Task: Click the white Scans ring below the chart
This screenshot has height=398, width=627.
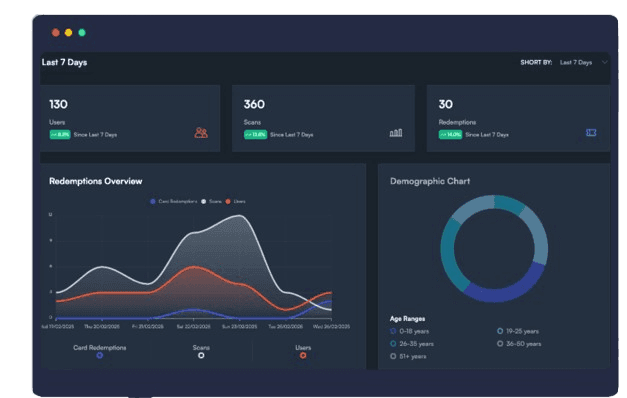Action: 201,355
